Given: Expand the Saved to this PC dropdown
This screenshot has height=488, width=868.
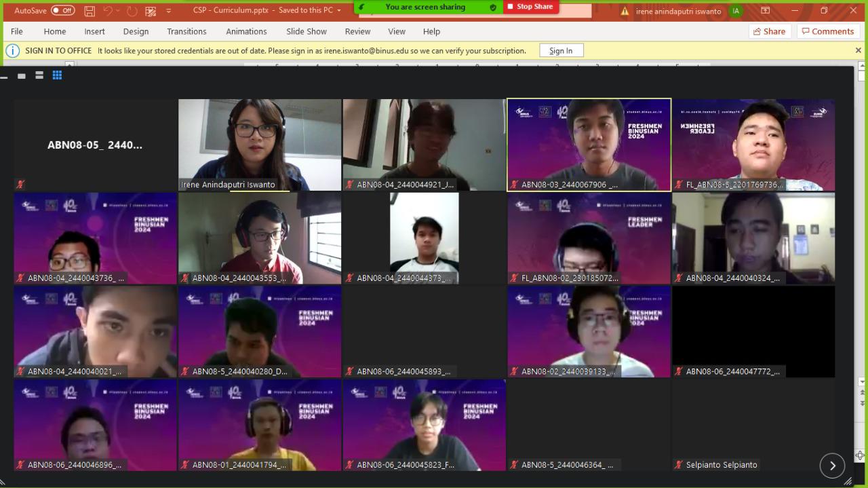Looking at the screenshot, I should [x=339, y=10].
